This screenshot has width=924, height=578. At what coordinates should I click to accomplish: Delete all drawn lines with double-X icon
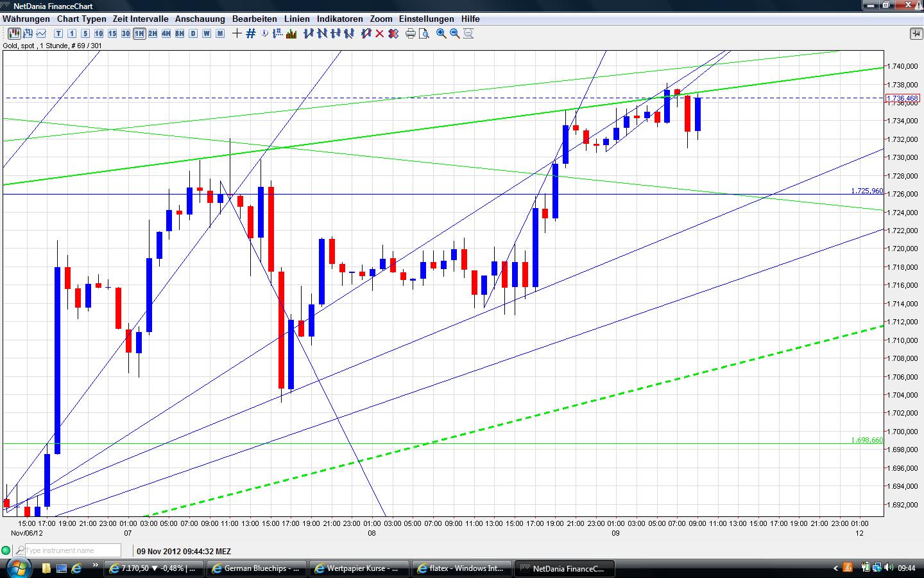pos(393,33)
